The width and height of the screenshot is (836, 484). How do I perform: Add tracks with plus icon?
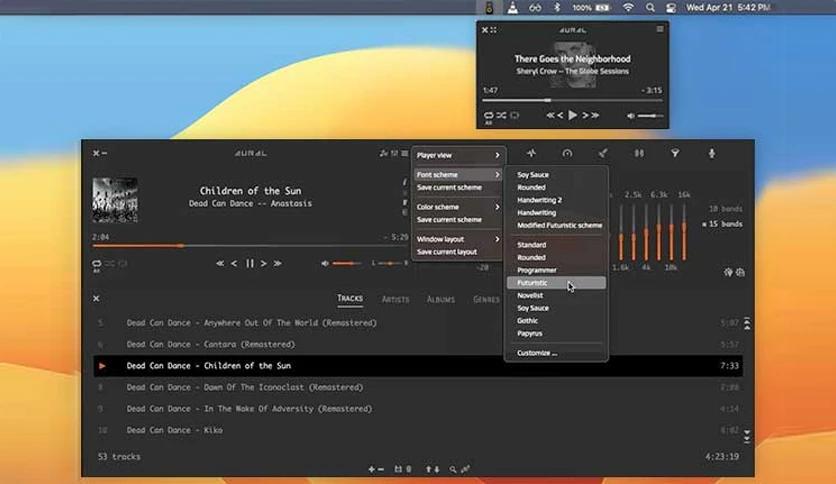pos(371,469)
